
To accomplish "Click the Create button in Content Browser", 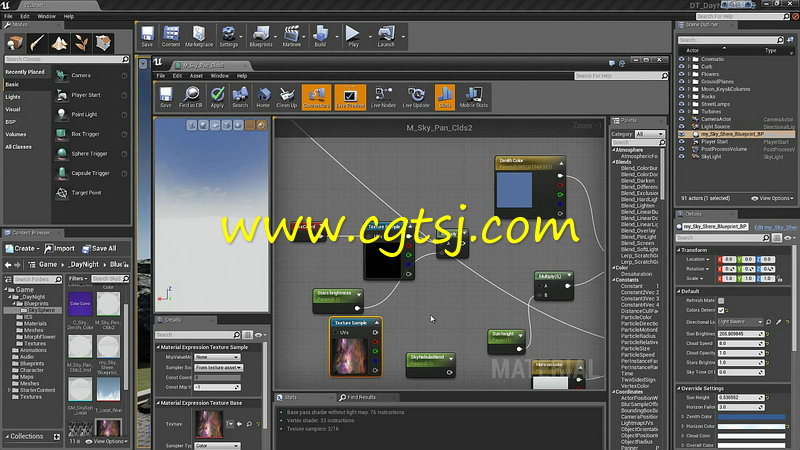I will coord(22,248).
